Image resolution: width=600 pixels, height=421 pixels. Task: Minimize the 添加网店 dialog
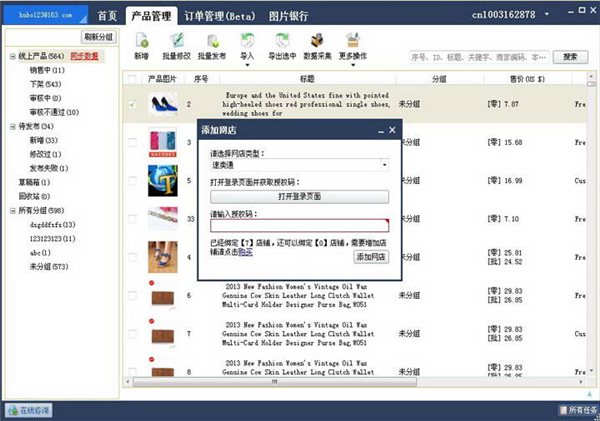pyautogui.click(x=381, y=131)
